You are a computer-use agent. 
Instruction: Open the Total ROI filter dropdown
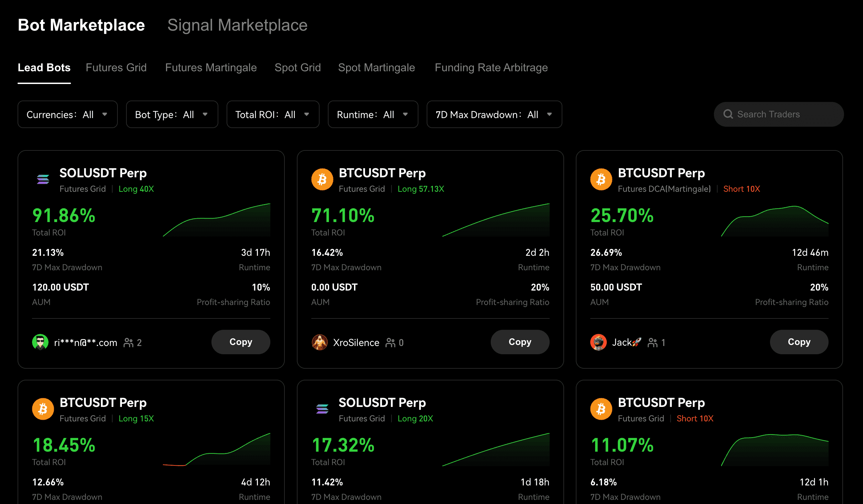click(x=273, y=114)
